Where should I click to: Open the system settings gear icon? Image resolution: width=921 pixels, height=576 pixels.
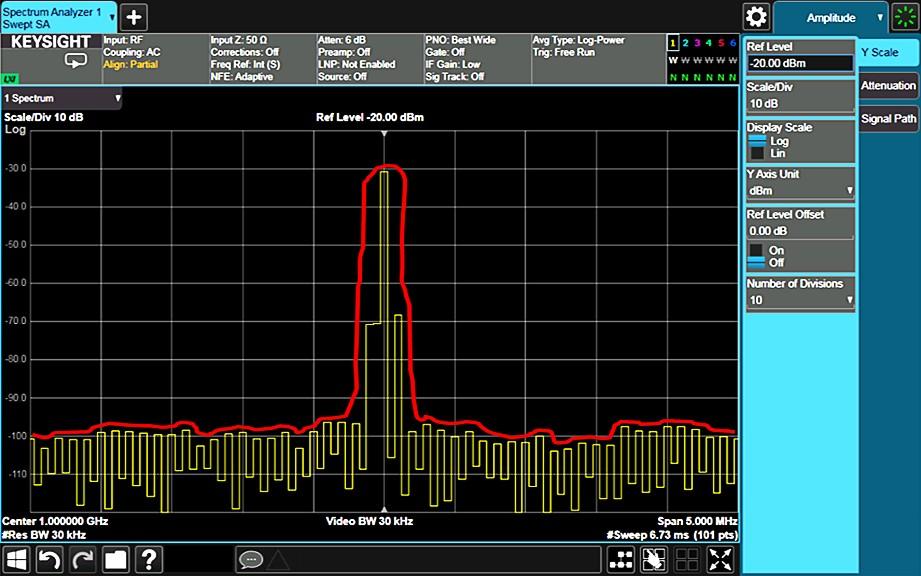coord(756,16)
